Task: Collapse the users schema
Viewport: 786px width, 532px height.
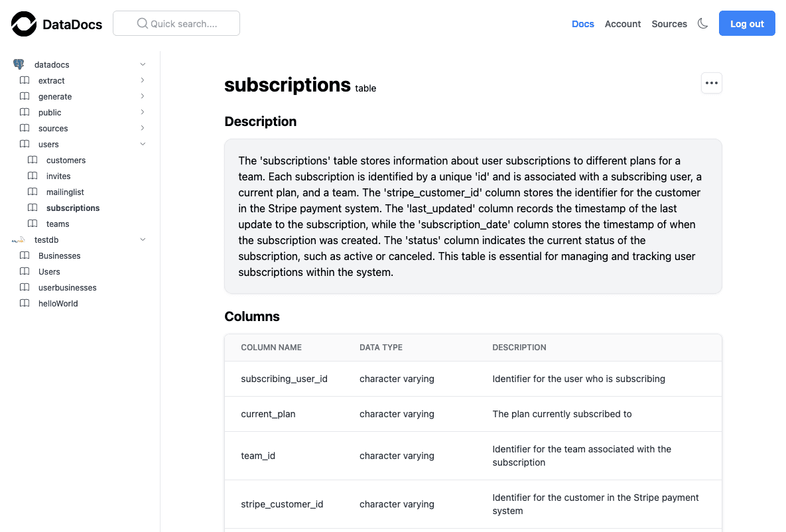Action: (143, 144)
